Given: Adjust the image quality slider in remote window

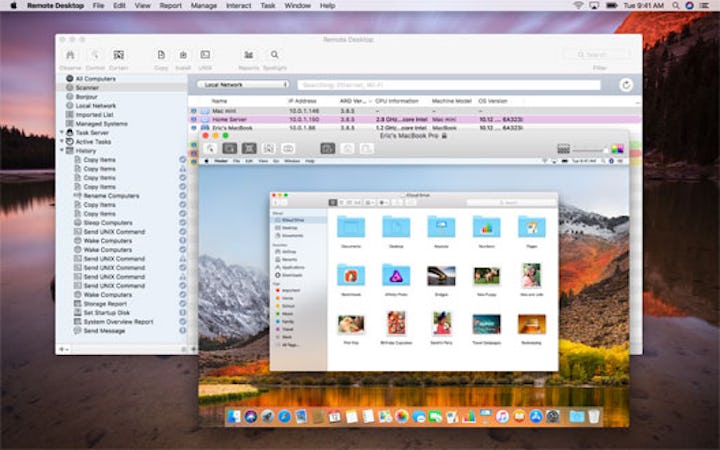Looking at the screenshot, I should pyautogui.click(x=589, y=150).
